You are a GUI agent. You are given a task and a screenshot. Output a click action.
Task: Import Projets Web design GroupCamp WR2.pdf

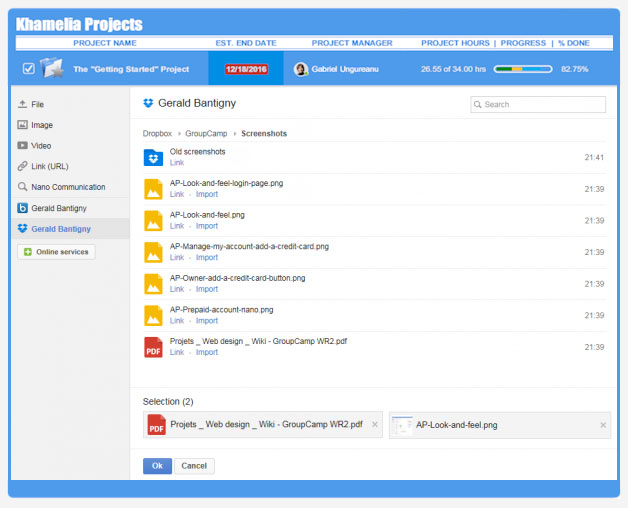coord(207,353)
